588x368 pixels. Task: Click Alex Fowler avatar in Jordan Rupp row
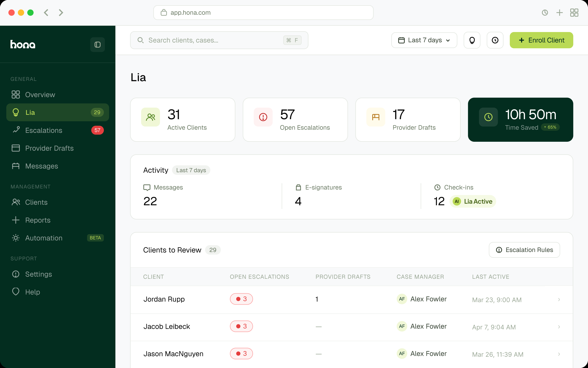tap(402, 299)
